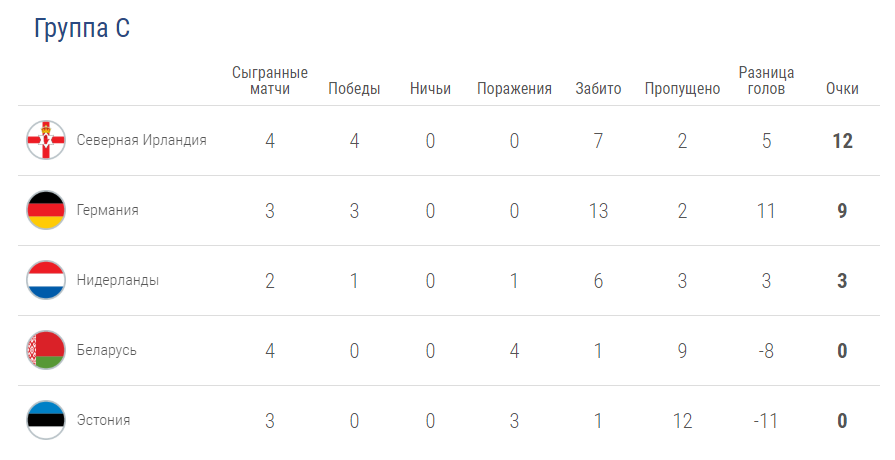Image resolution: width=895 pixels, height=460 pixels.
Task: Open the Беларусь team link
Action: point(107,350)
